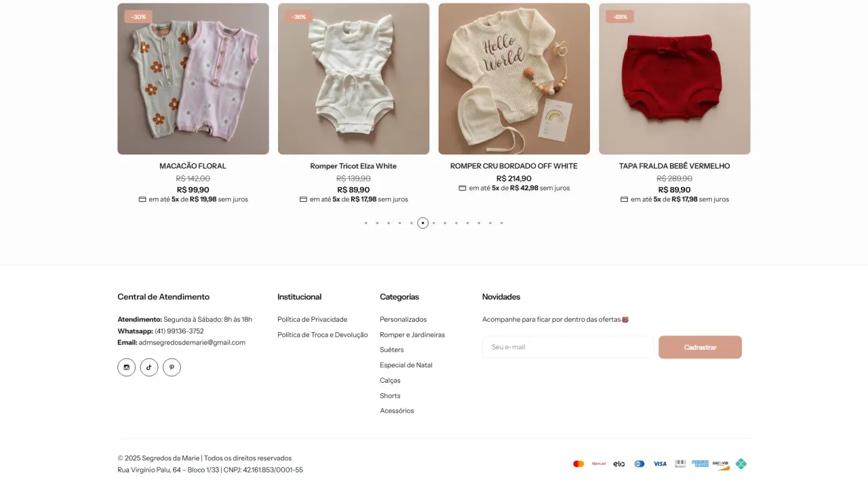Image resolution: width=868 pixels, height=488 pixels.
Task: Go to Especial de Natal category
Action: 406,365
